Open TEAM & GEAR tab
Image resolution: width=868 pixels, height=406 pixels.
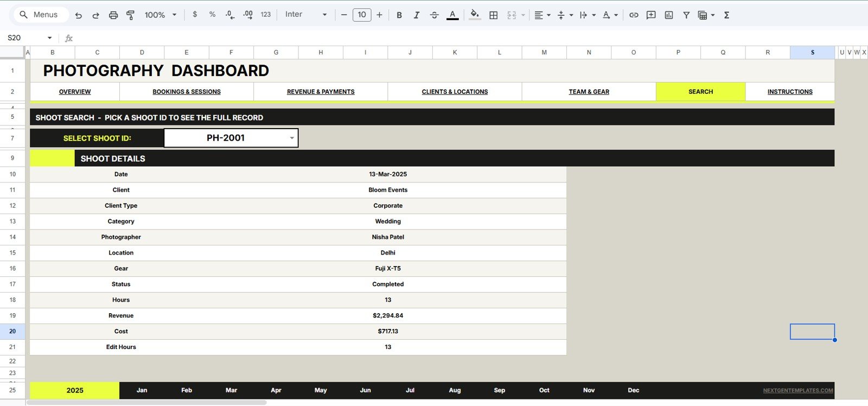[x=589, y=92]
